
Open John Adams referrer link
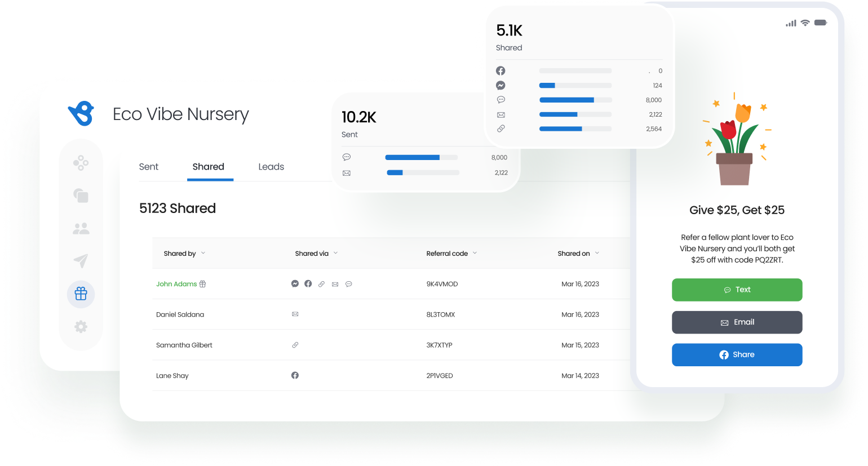click(x=176, y=284)
